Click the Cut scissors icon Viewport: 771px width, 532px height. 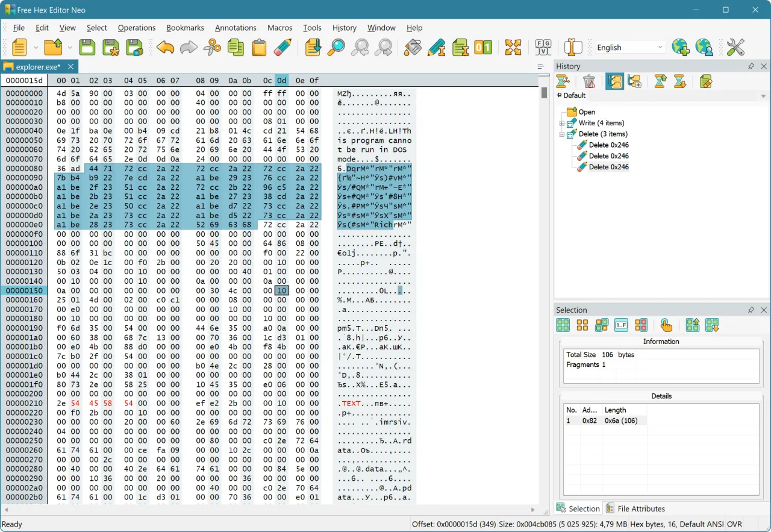click(x=212, y=48)
